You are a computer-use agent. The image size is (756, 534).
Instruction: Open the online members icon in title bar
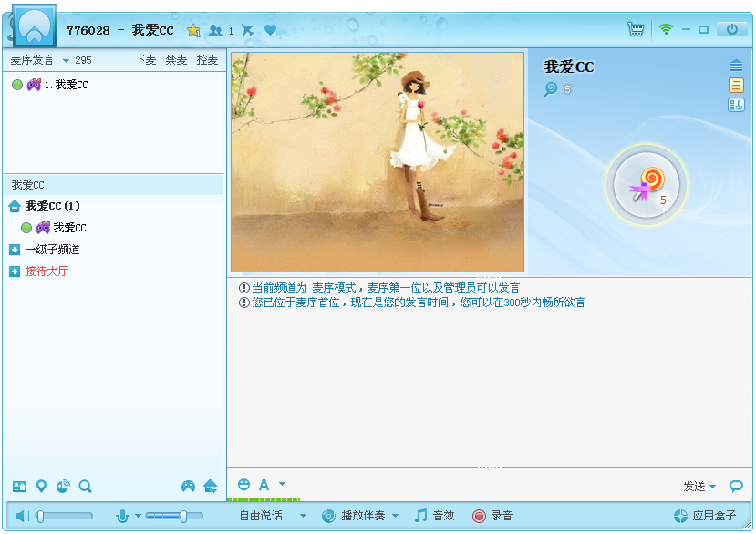click(x=215, y=31)
